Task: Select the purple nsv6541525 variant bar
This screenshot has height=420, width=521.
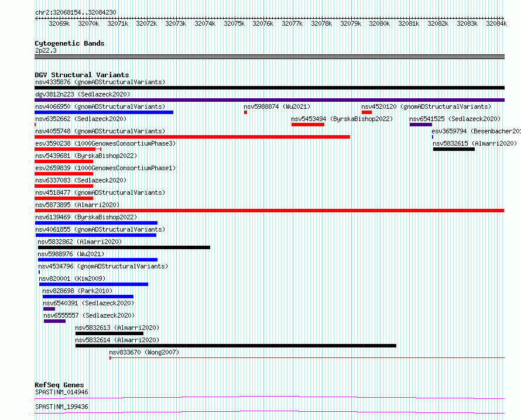Action: [x=421, y=125]
